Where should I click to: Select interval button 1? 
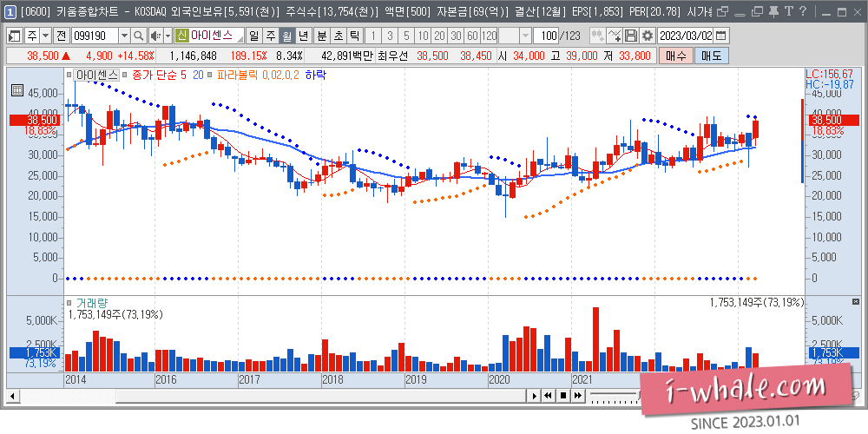(x=373, y=36)
